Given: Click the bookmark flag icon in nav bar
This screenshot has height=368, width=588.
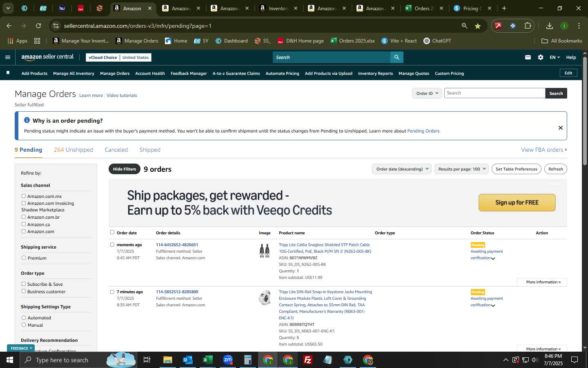Looking at the screenshot, I should pos(8,73).
